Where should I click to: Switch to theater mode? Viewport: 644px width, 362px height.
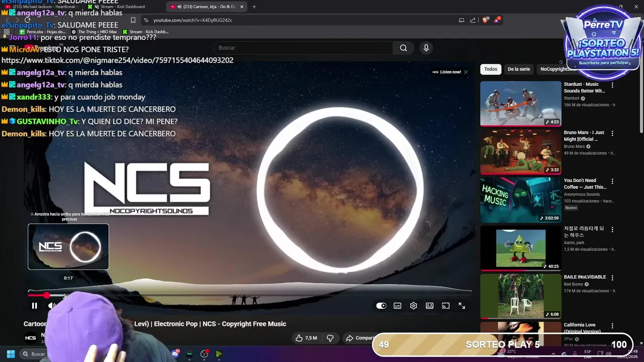tap(430, 306)
